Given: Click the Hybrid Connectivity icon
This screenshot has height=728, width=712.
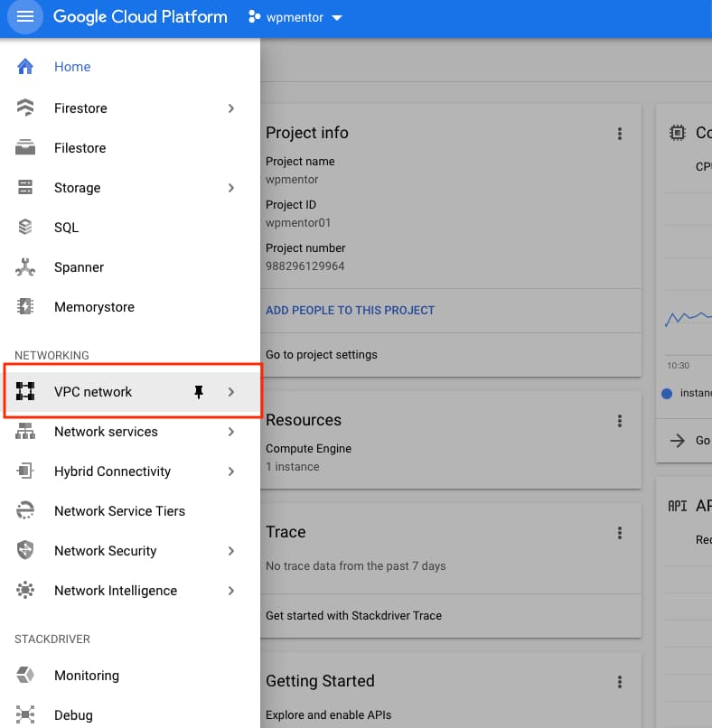Looking at the screenshot, I should tap(25, 471).
